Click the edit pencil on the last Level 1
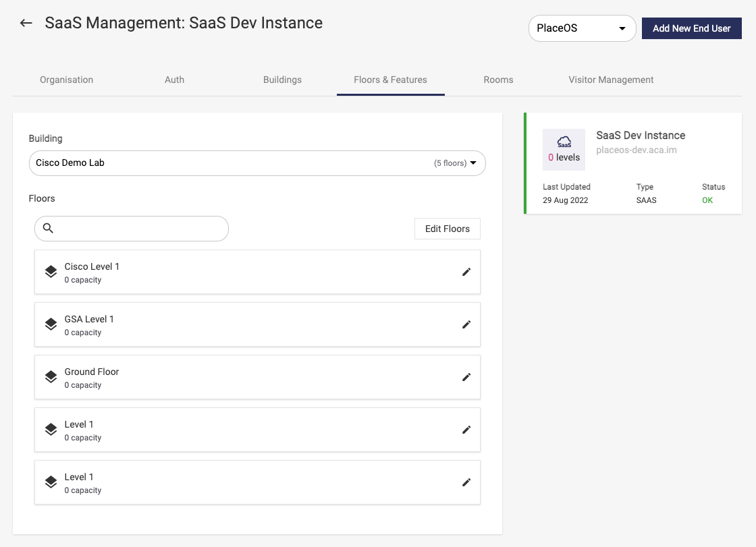The width and height of the screenshot is (756, 547). pyautogui.click(x=466, y=482)
